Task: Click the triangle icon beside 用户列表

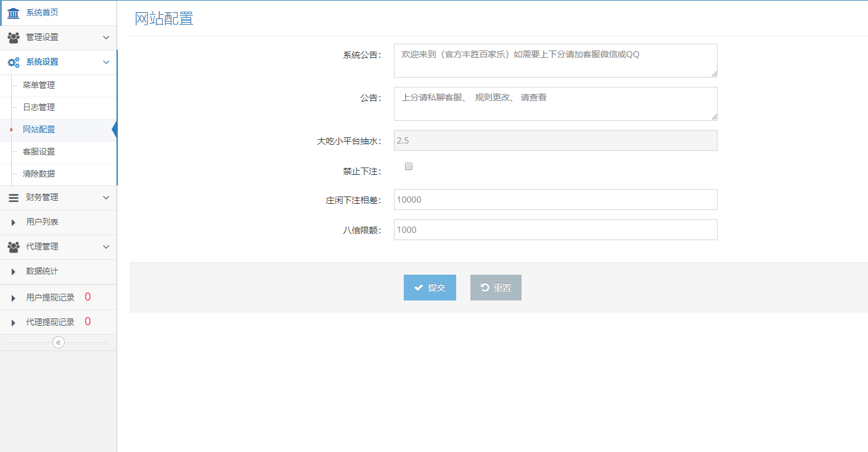Action: click(x=13, y=222)
